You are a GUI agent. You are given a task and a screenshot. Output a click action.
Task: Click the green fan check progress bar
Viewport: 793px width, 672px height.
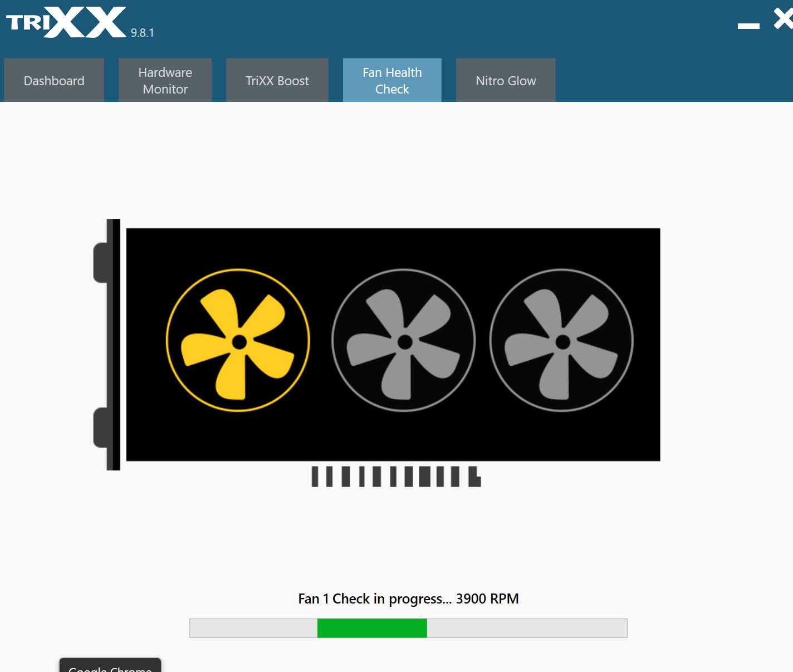pyautogui.click(x=408, y=628)
